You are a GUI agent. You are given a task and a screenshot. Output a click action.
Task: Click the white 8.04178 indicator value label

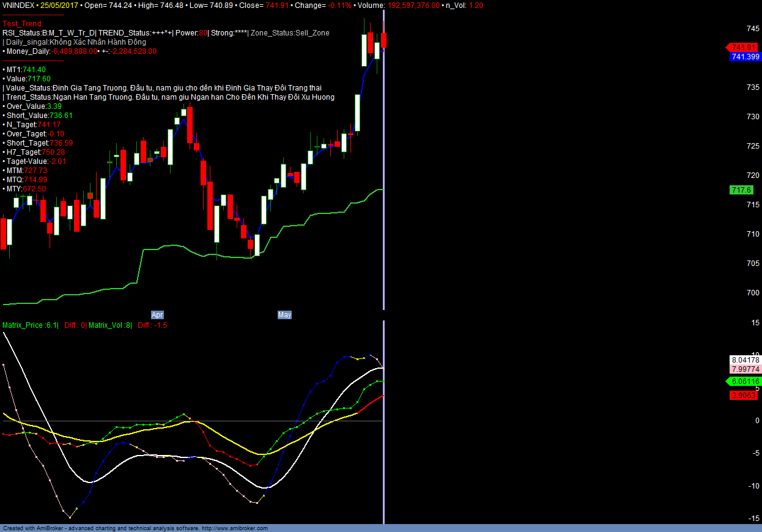(745, 360)
